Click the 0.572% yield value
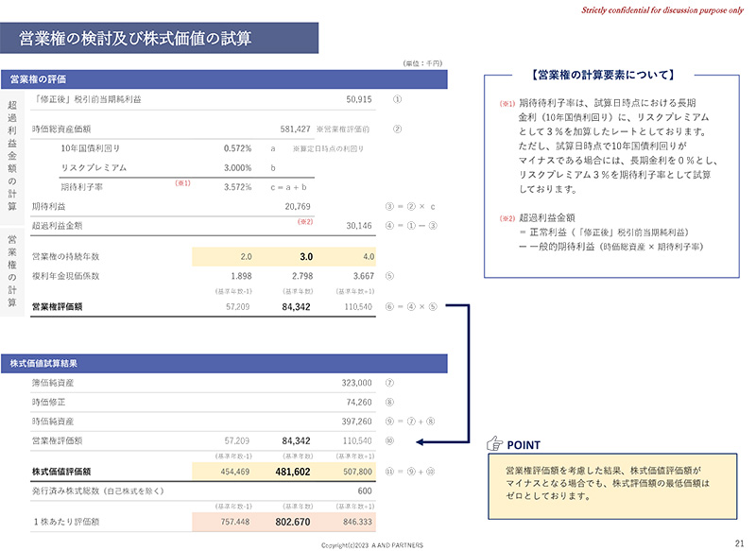 238,148
